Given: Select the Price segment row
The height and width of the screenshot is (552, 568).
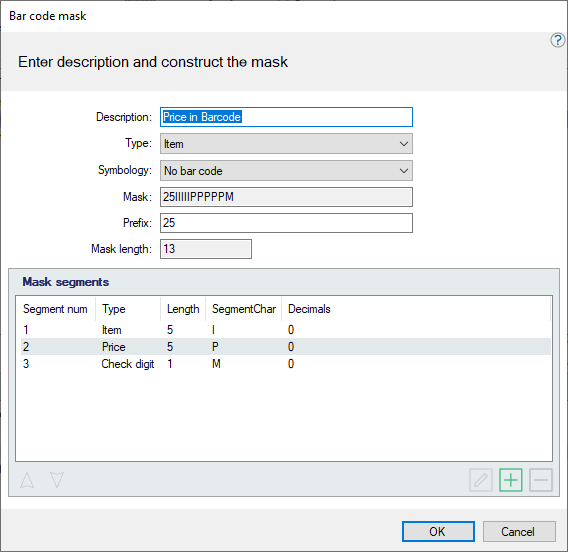Looking at the screenshot, I should 285,347.
